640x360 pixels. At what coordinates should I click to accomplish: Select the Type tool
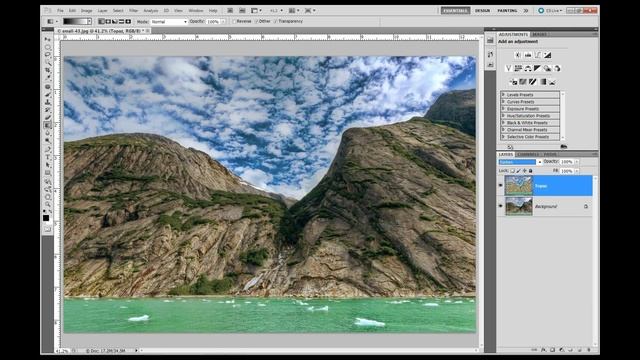[x=48, y=157]
